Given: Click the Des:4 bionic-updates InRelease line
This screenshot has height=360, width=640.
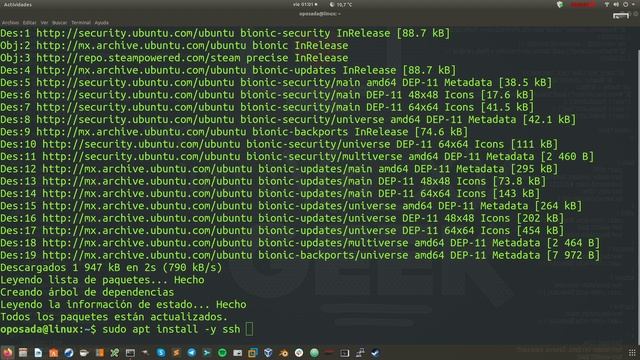Looking at the screenshot, I should click(x=228, y=70).
